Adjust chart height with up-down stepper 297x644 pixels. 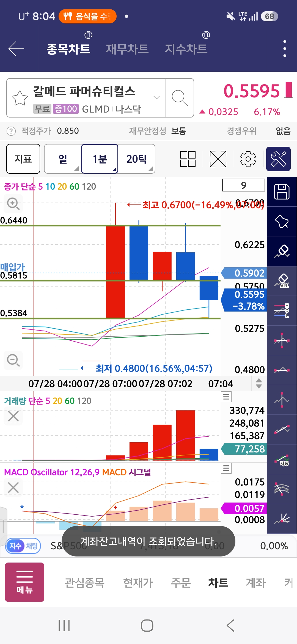click(259, 383)
